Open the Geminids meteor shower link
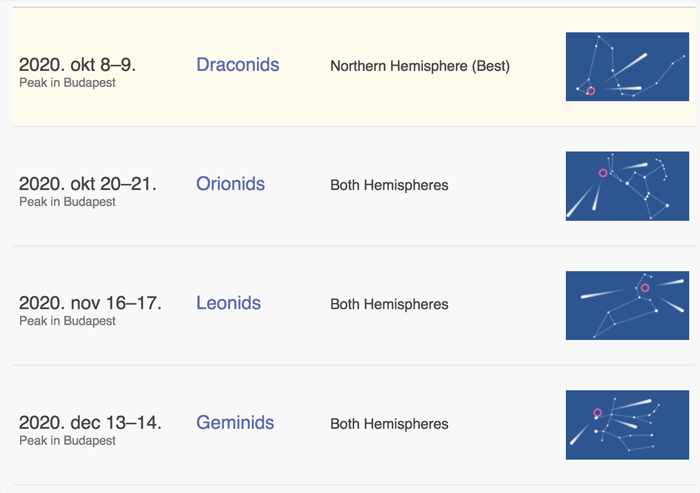This screenshot has height=493, width=700. (x=235, y=423)
